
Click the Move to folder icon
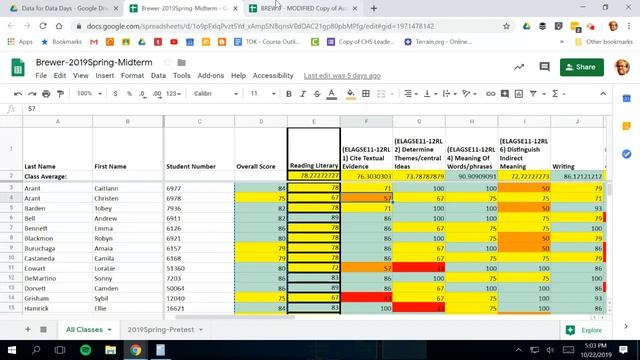point(182,62)
